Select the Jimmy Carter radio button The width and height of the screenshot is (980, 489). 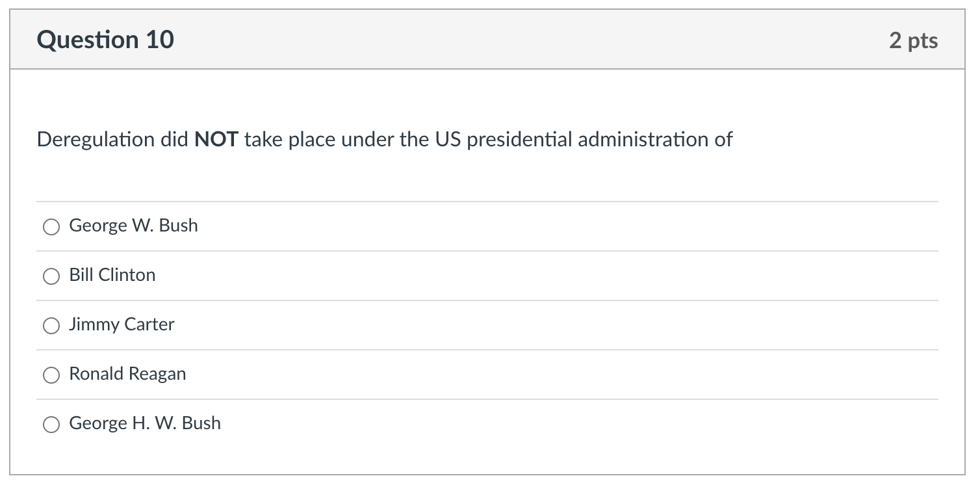pyautogui.click(x=51, y=326)
